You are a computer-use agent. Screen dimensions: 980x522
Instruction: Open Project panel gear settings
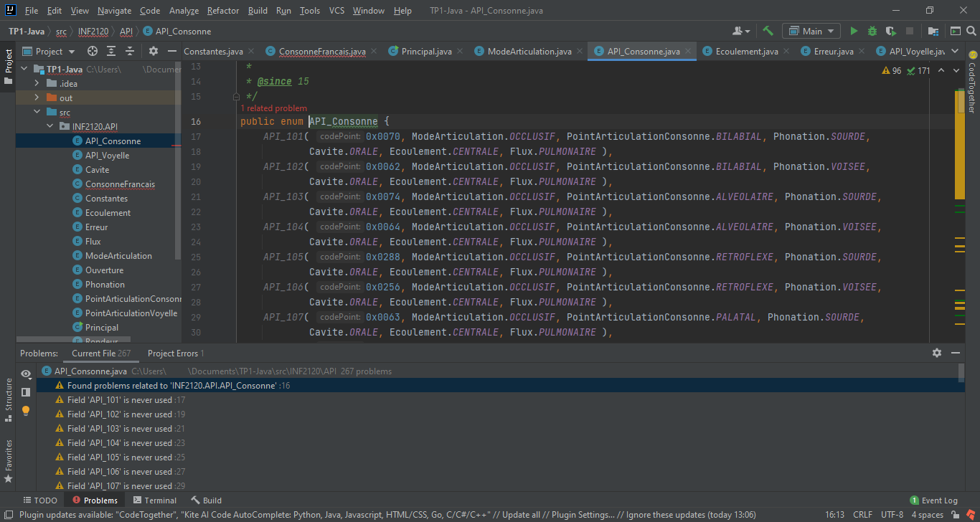click(x=154, y=51)
